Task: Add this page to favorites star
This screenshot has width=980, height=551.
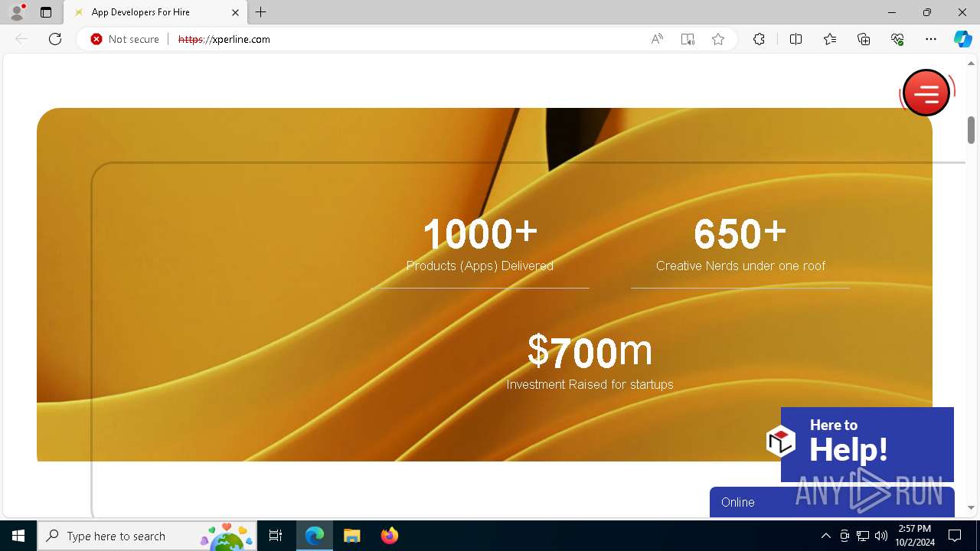Action: (718, 39)
